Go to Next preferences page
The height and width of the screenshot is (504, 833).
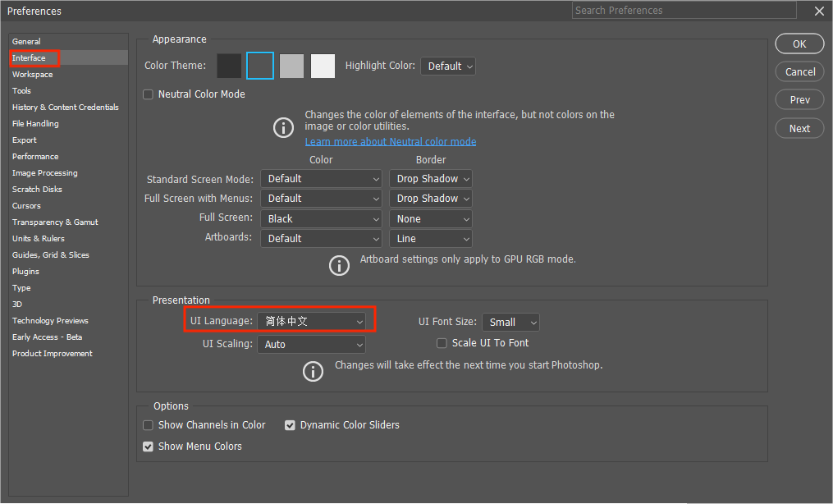point(799,129)
